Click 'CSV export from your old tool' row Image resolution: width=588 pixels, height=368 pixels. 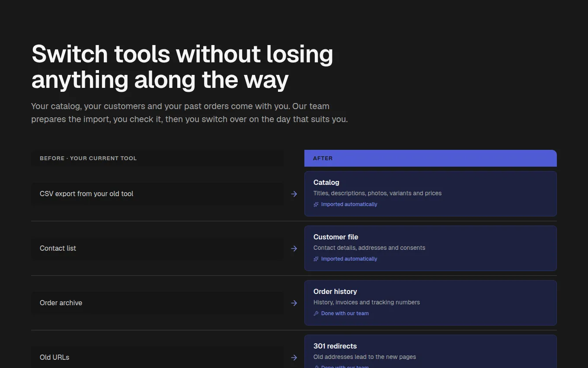pos(157,194)
